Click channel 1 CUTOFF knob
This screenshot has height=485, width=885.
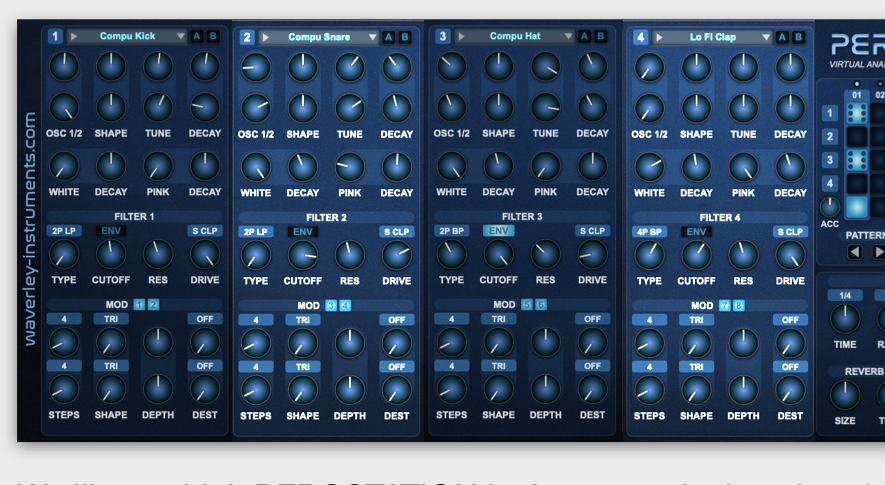111,254
